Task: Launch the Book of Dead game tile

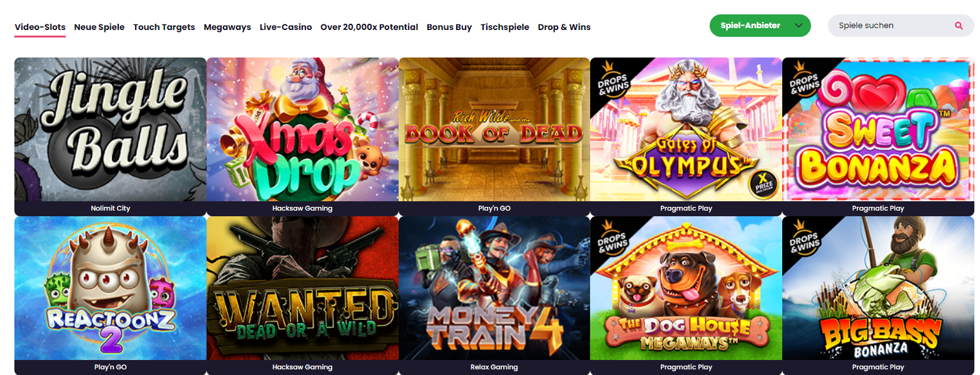Action: [x=494, y=129]
